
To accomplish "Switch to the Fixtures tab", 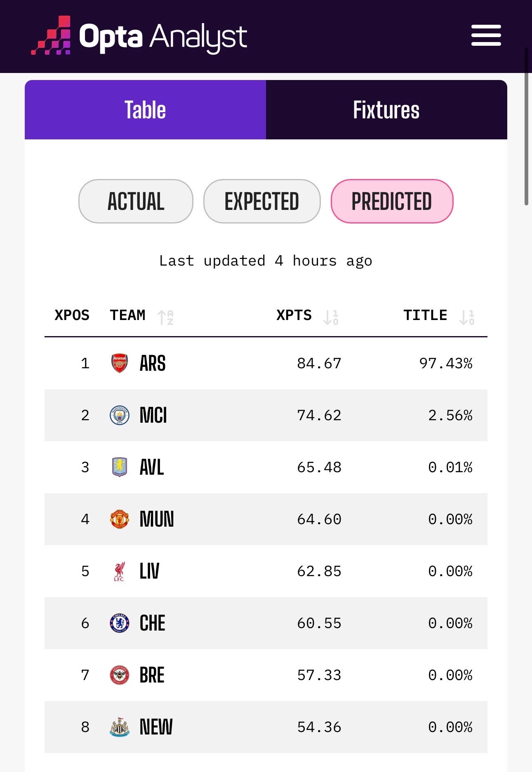I will coord(386,110).
